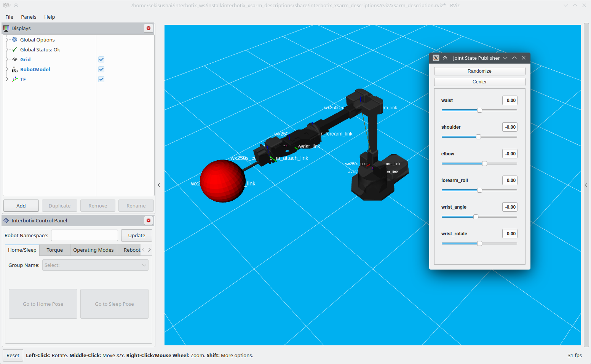Click the TF axes icon
Viewport: 591px width, 364px height.
coord(15,79)
